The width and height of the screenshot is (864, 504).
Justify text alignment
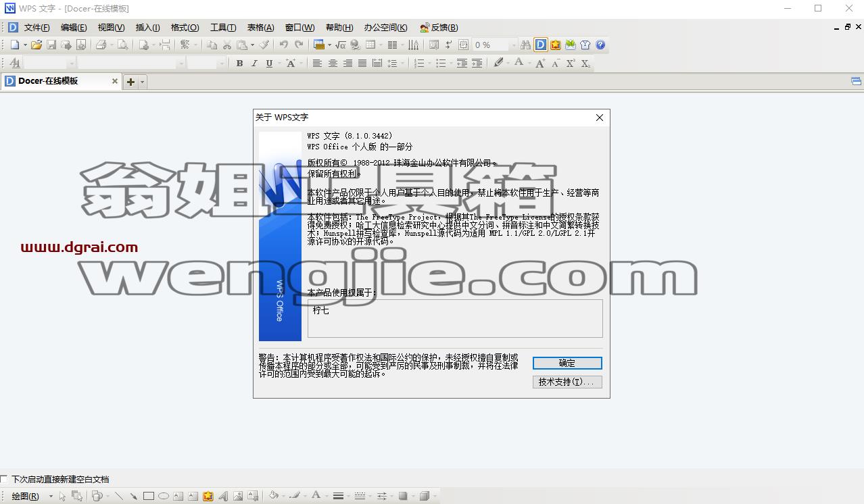[x=362, y=63]
